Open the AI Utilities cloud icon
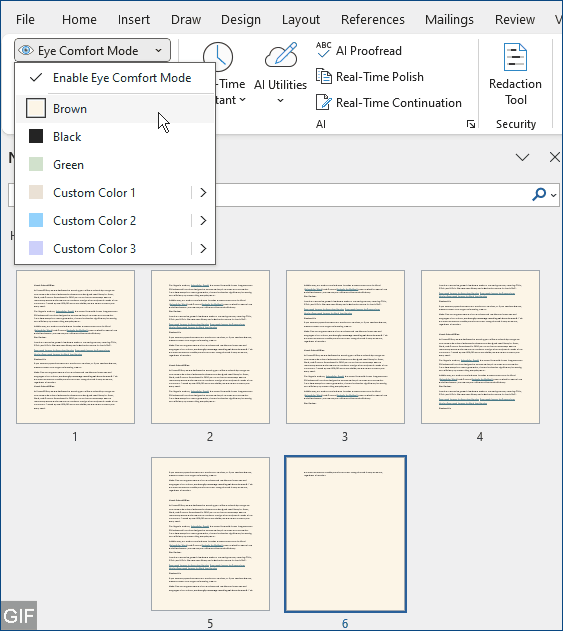This screenshot has height=631, width=563. pyautogui.click(x=280, y=55)
